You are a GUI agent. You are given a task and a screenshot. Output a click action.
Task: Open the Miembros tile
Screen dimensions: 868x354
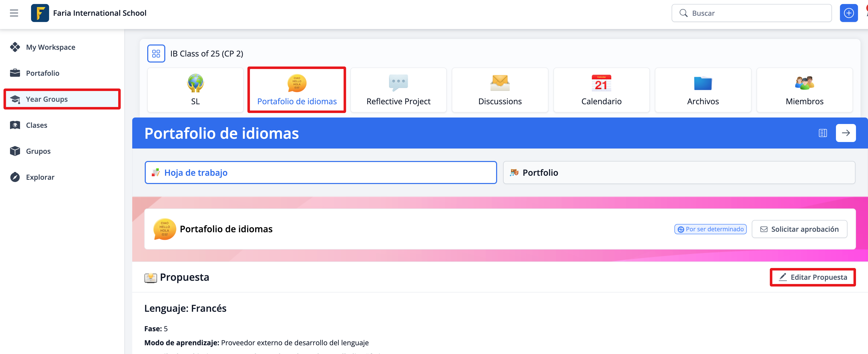pyautogui.click(x=804, y=90)
